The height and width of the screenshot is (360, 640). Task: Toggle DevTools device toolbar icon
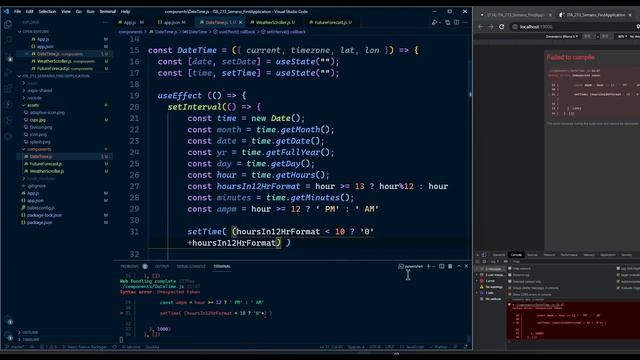tap(484, 255)
